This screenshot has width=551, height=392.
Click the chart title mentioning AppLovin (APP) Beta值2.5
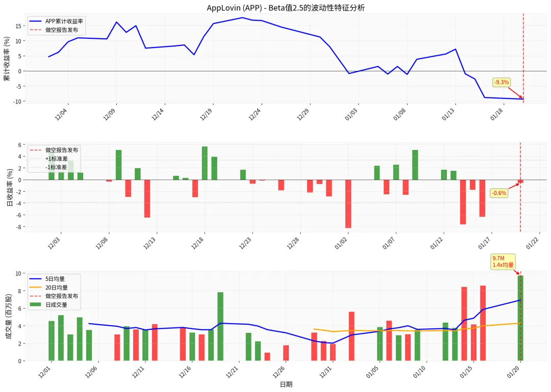(x=286, y=8)
